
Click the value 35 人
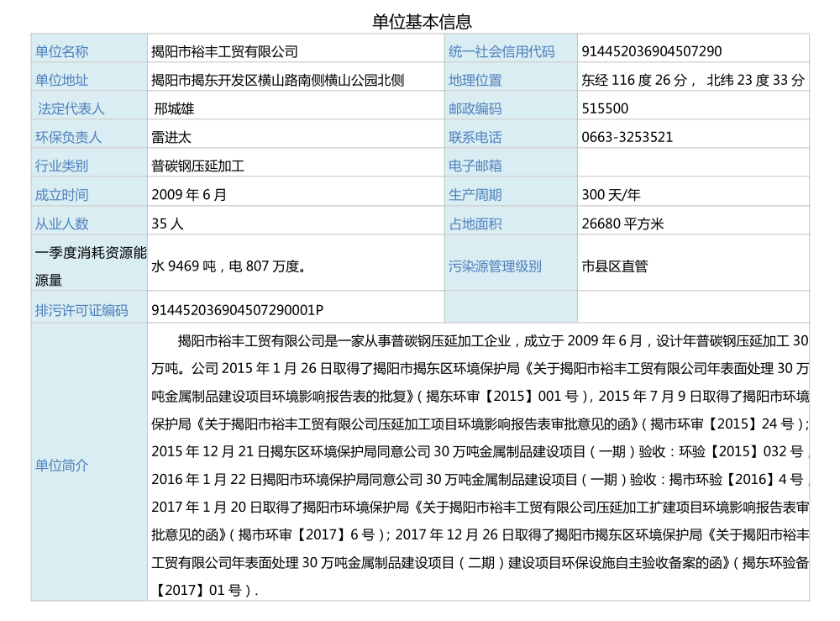(x=167, y=224)
